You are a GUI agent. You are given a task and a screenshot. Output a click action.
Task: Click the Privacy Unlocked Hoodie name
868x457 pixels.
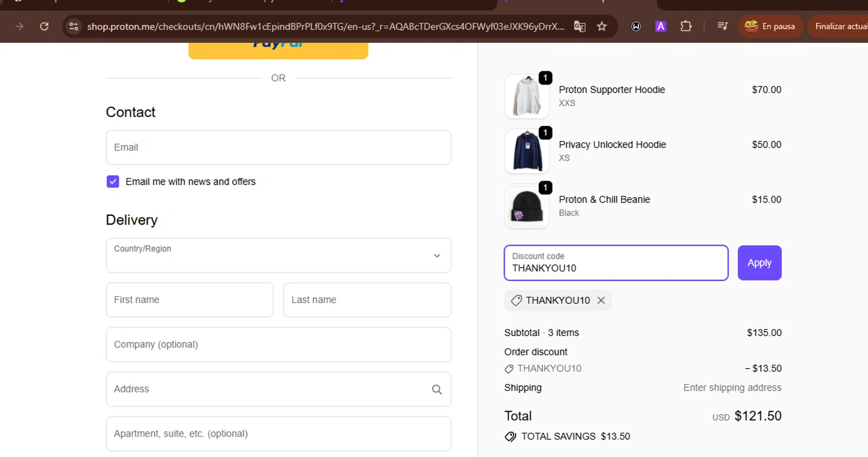point(612,145)
